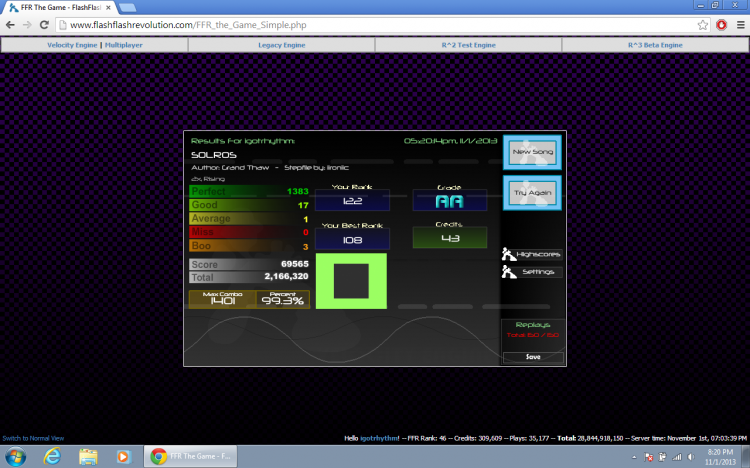Click the Switch to Normal View link

click(33, 438)
